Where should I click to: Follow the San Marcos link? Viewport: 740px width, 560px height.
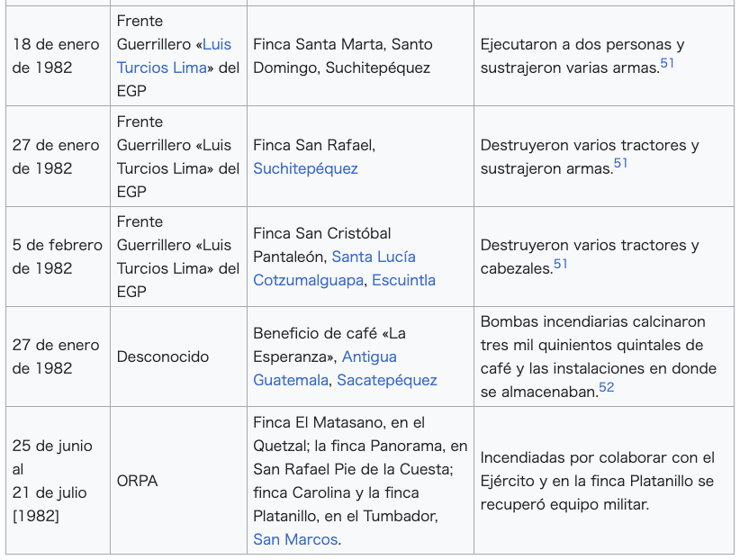coord(295,539)
